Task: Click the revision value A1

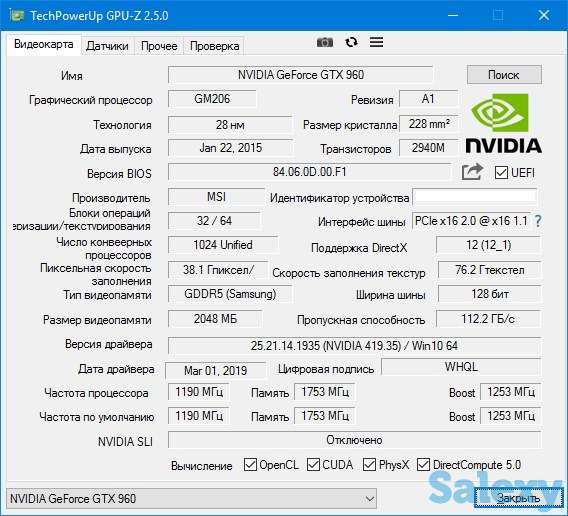Action: coord(429,99)
